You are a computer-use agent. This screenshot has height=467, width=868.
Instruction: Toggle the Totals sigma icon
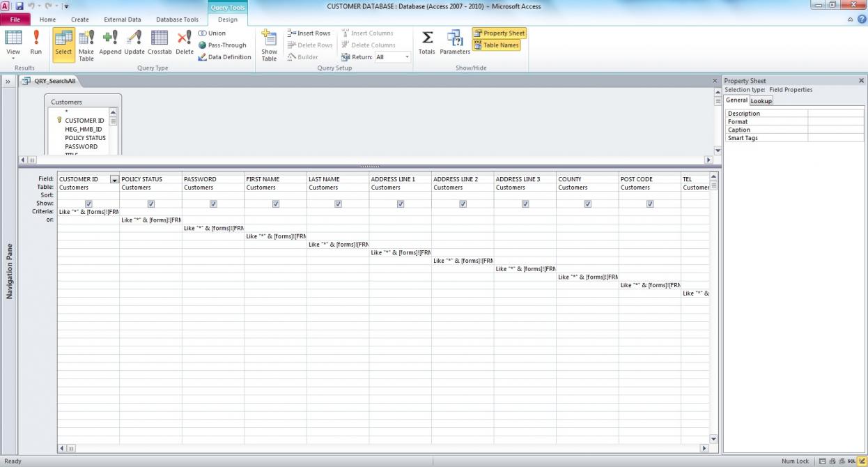426,42
